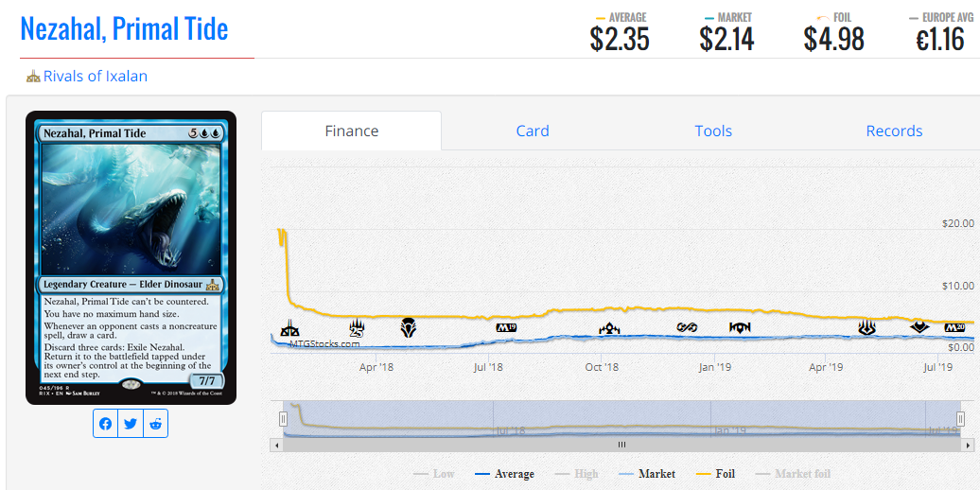Toggle the High price series in legend
The height and width of the screenshot is (490, 980).
[576, 474]
